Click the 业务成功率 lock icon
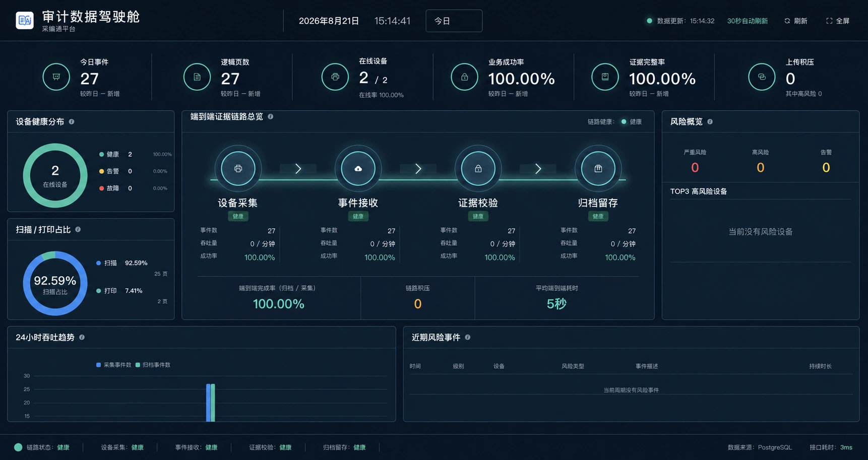Image resolution: width=868 pixels, height=460 pixels. pos(464,77)
